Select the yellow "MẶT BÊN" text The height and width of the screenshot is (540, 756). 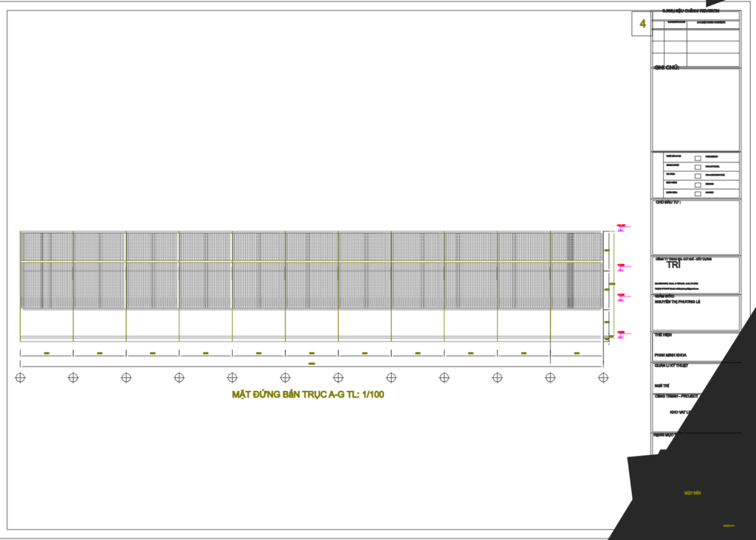tap(693, 493)
